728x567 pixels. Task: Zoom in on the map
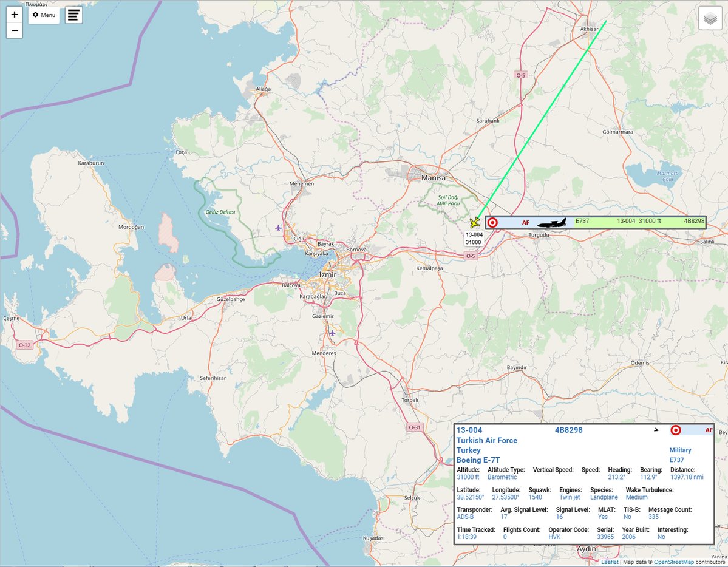tap(15, 15)
